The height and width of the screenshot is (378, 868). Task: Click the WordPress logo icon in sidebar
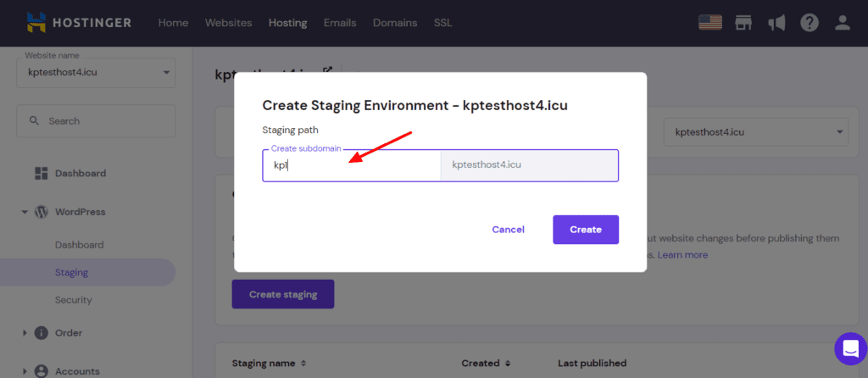(41, 212)
